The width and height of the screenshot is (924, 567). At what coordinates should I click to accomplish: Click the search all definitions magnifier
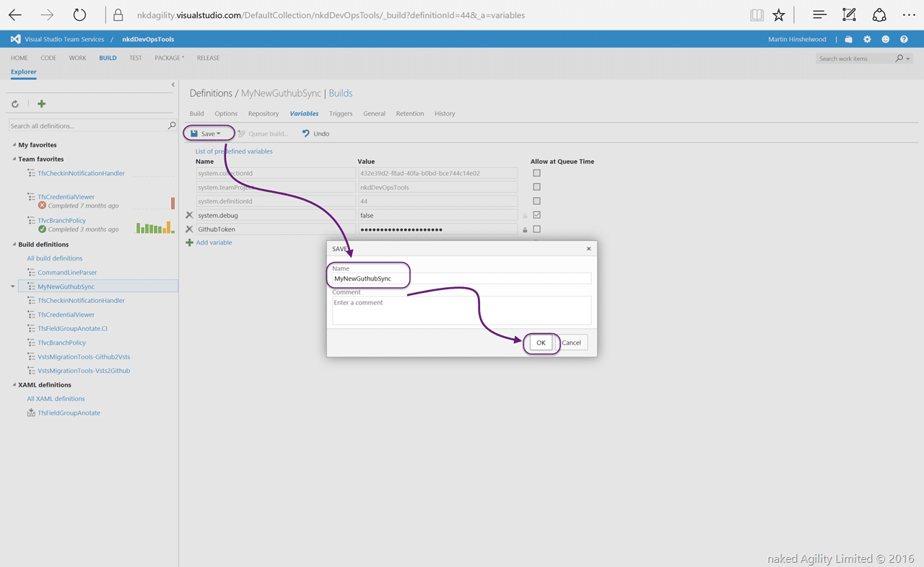pos(172,126)
